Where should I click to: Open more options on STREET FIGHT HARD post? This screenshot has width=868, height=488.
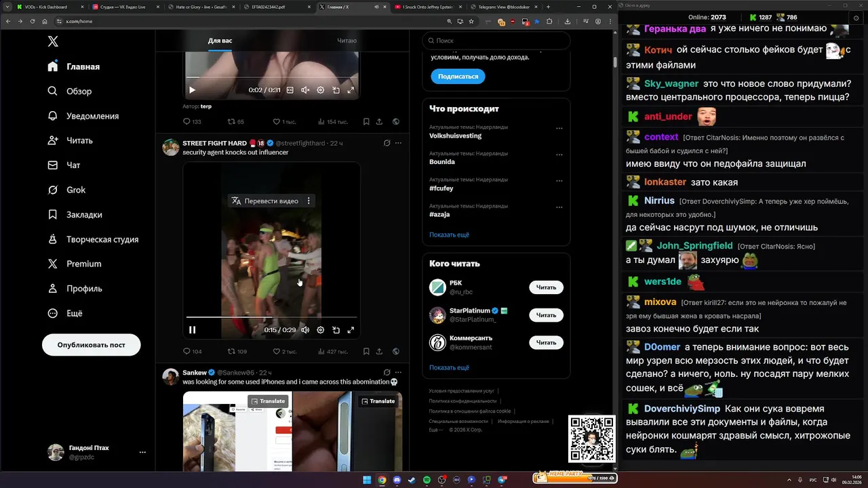[x=398, y=143]
